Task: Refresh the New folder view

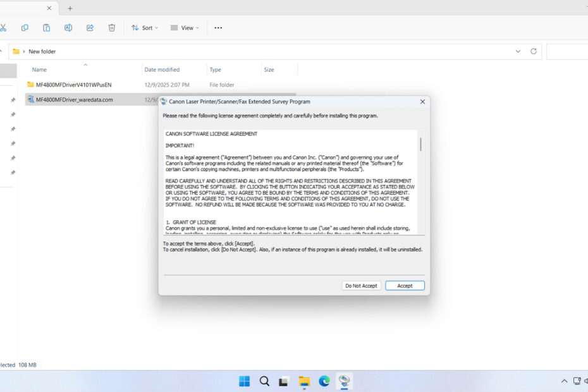Action: tap(534, 51)
